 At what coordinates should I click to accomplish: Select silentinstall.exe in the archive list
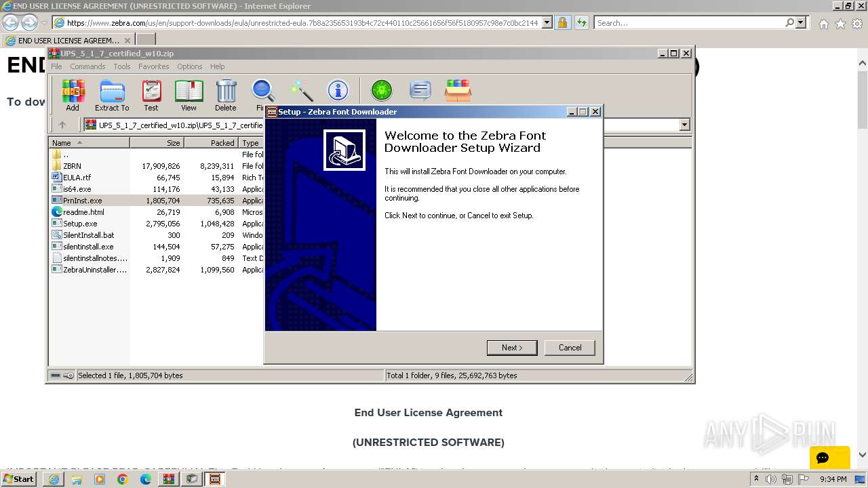88,247
